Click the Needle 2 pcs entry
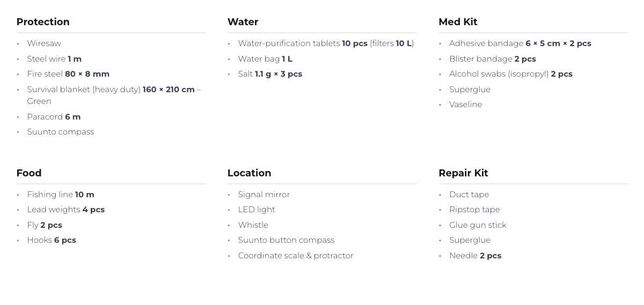644x305 pixels. (475, 256)
